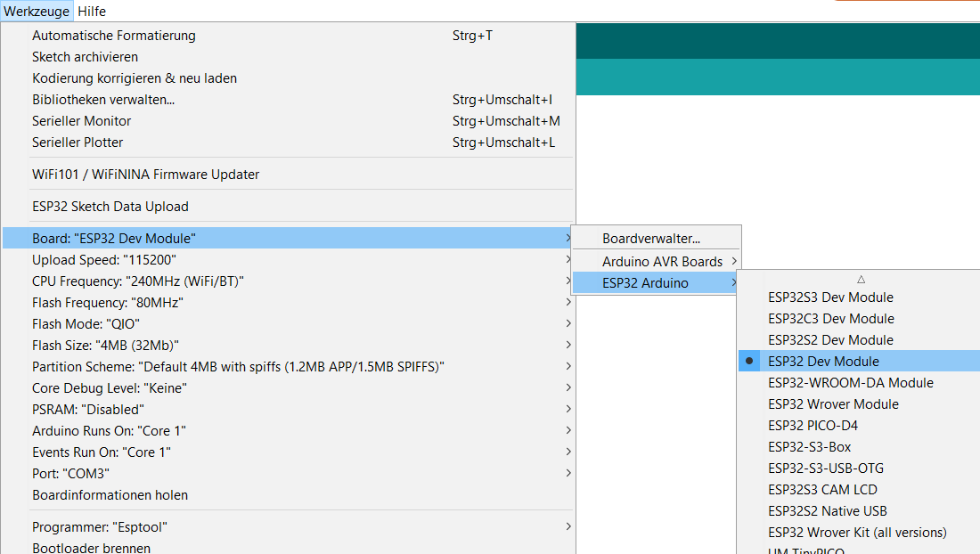Open Serieller Monitor
The height and width of the screenshot is (554, 980).
click(x=82, y=121)
